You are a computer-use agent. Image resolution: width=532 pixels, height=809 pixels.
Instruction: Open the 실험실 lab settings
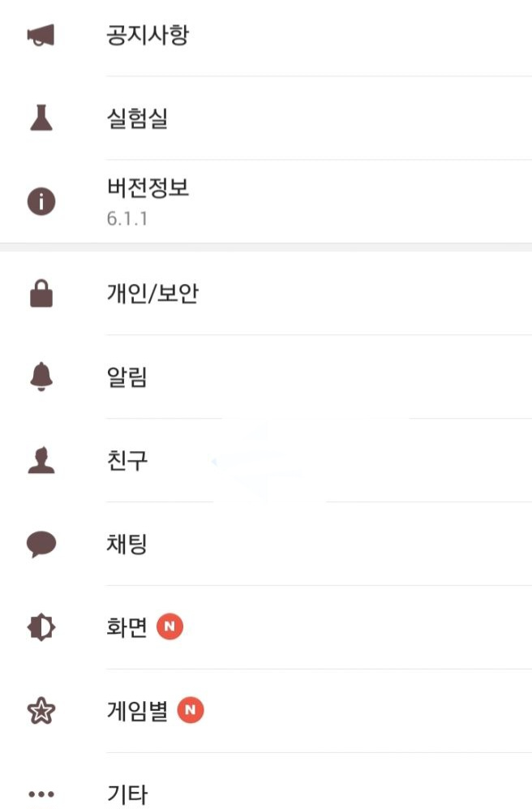click(x=136, y=119)
